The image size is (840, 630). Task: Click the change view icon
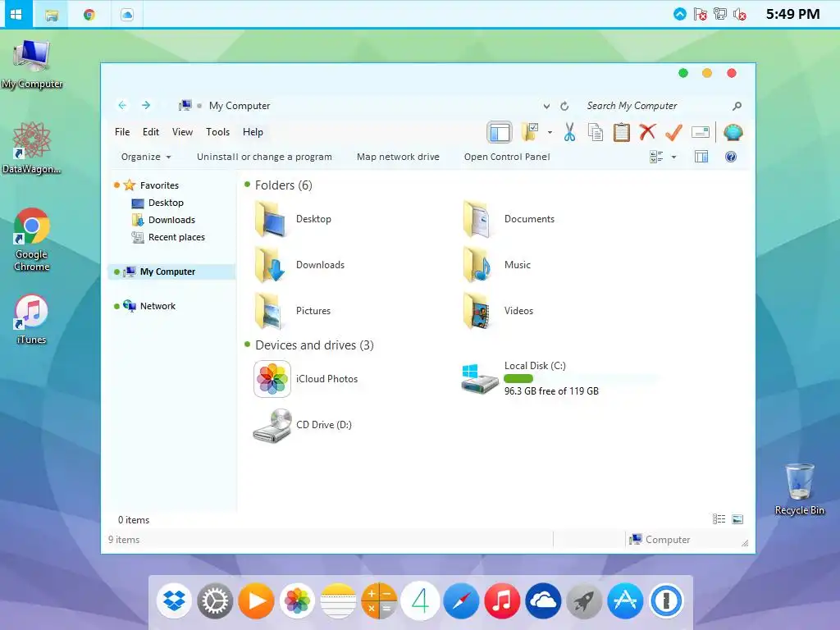coord(656,157)
